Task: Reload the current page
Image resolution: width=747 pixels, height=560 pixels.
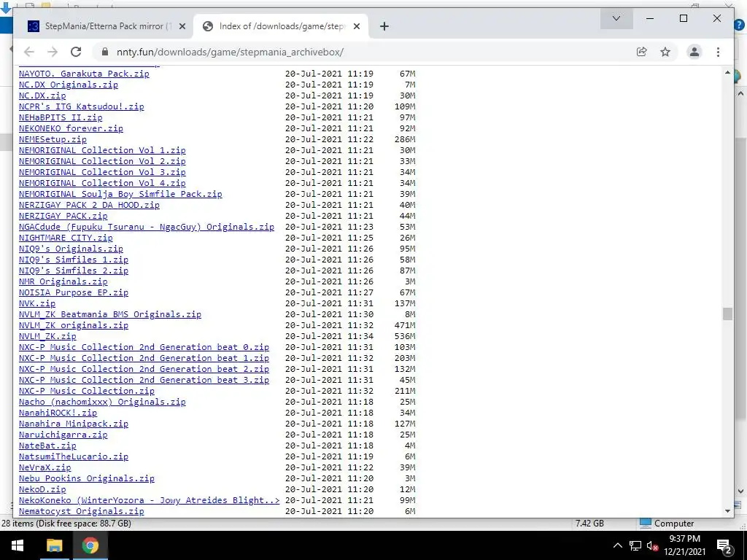Action: (x=76, y=52)
